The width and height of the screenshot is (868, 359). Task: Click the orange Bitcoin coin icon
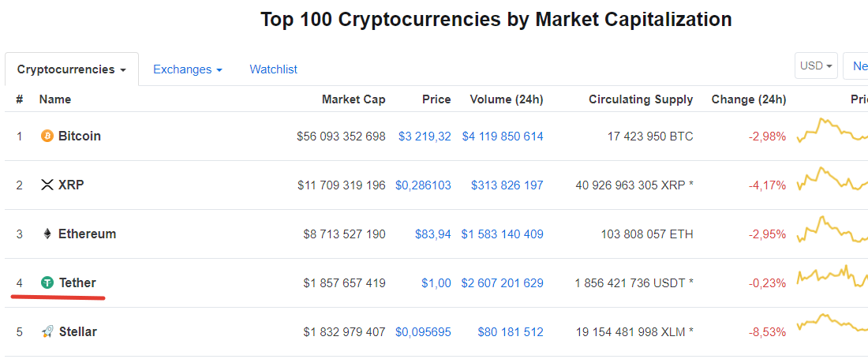(47, 136)
